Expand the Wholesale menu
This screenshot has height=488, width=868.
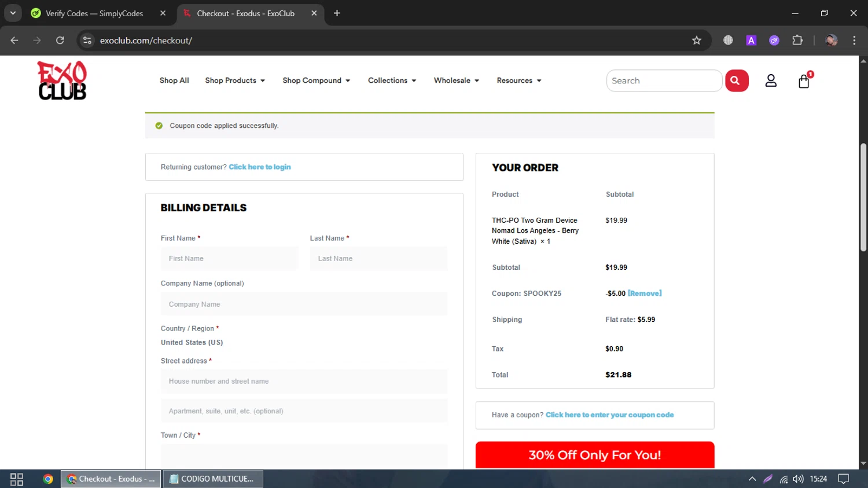pyautogui.click(x=457, y=80)
